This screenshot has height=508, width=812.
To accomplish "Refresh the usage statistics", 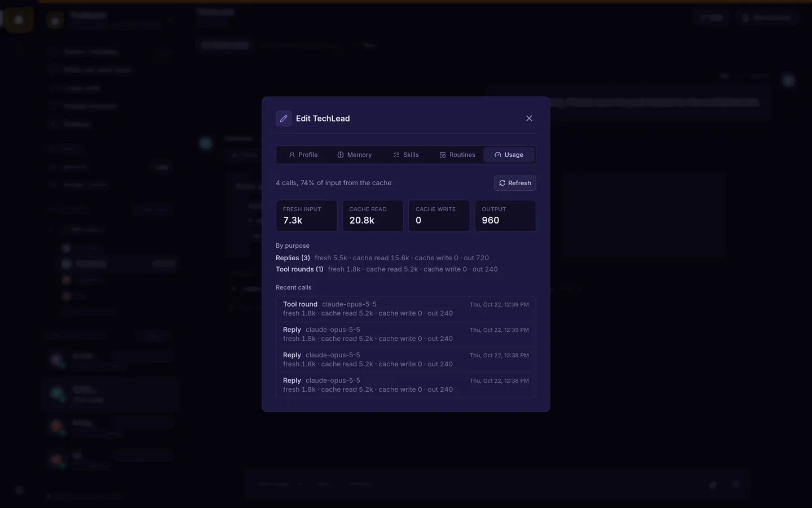I will click(515, 183).
